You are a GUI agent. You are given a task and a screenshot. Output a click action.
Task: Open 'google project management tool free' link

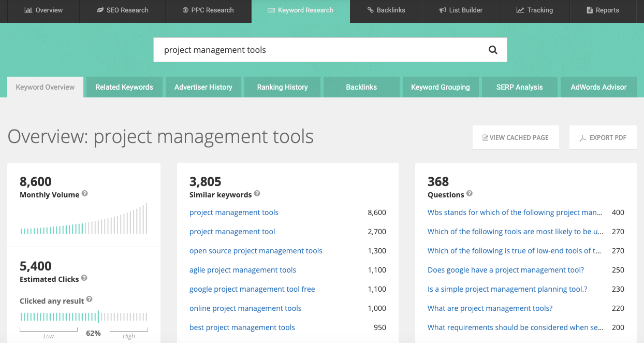[x=252, y=289]
